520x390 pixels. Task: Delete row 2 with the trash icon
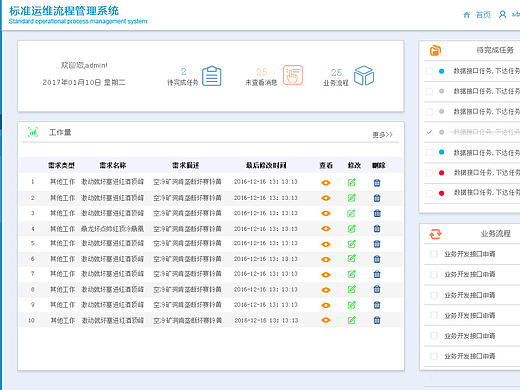[377, 198]
